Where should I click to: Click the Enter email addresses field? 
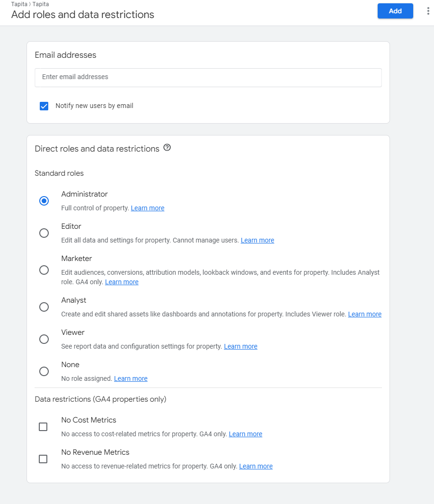point(208,77)
